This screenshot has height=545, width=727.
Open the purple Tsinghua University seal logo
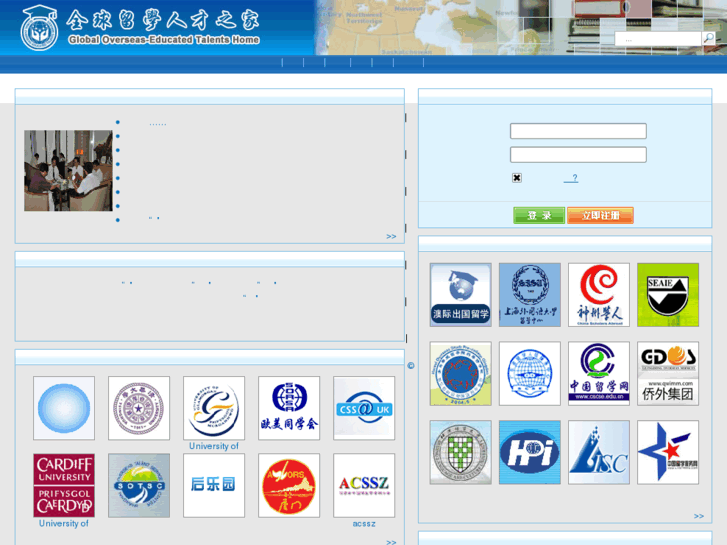(x=139, y=408)
